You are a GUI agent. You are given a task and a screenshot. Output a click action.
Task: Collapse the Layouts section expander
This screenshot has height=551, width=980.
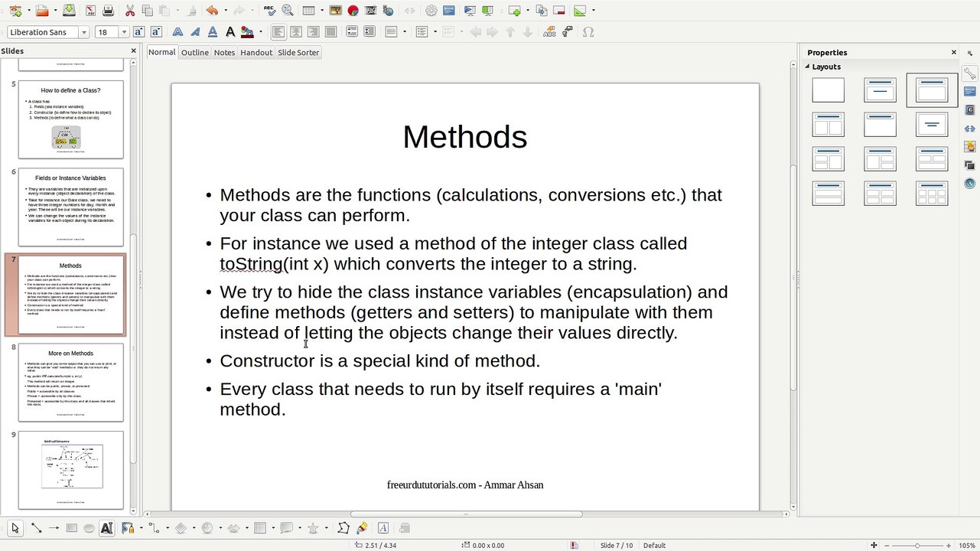click(806, 67)
